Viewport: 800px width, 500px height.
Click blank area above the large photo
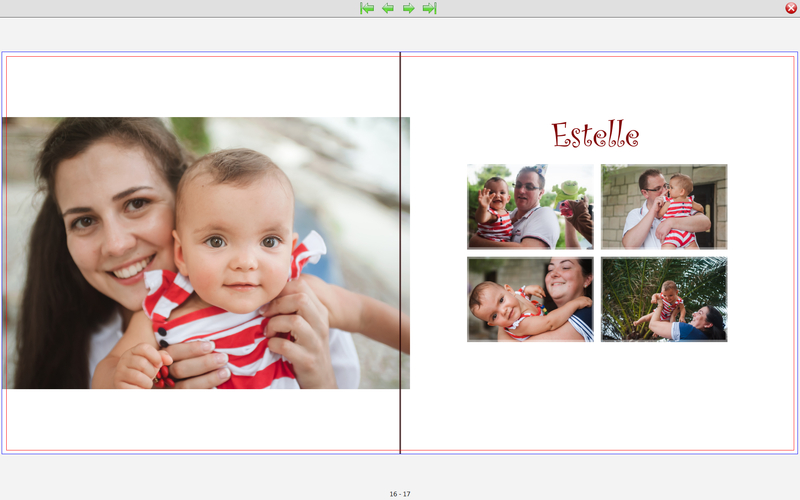coord(200,87)
